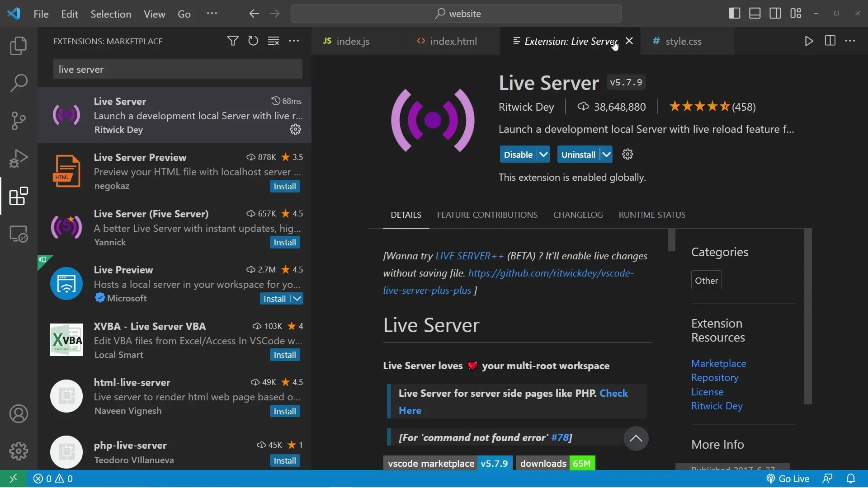Click manage gear on Live Server list item
Screen dimensions: 868x488
(x=295, y=130)
